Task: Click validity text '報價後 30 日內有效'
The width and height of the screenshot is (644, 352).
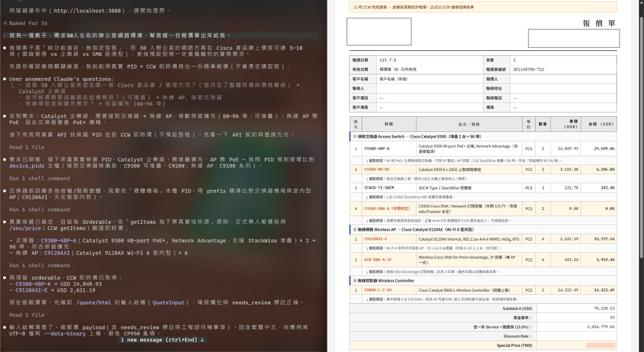Action: click(x=398, y=69)
